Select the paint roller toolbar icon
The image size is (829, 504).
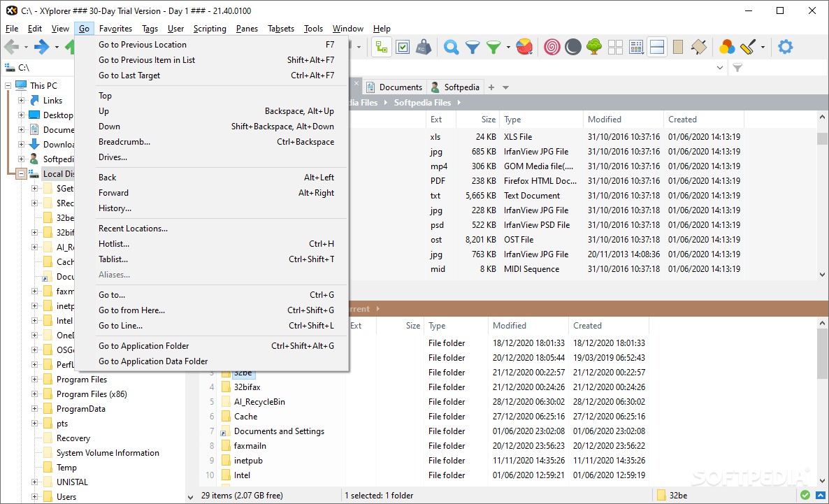747,47
